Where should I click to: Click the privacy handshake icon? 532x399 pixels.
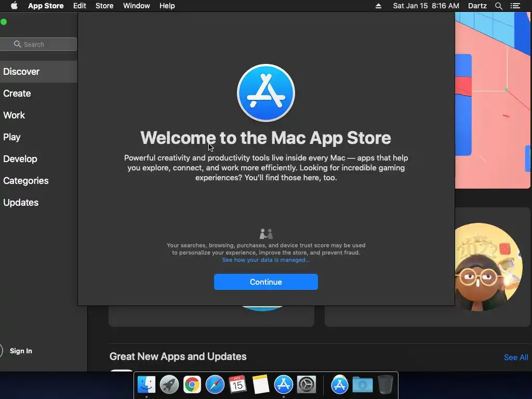[266, 234]
